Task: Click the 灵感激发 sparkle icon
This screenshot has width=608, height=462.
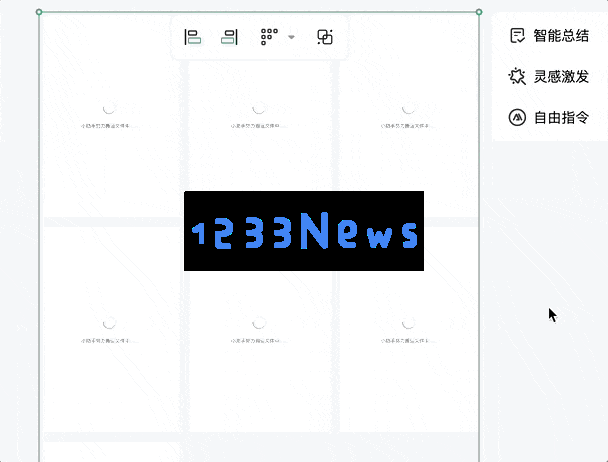Action: click(x=517, y=76)
